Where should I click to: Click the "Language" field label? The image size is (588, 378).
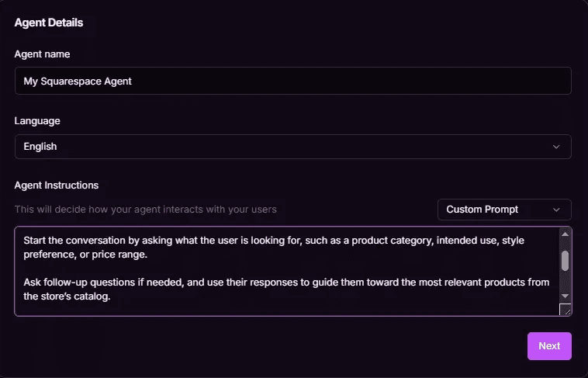(37, 121)
